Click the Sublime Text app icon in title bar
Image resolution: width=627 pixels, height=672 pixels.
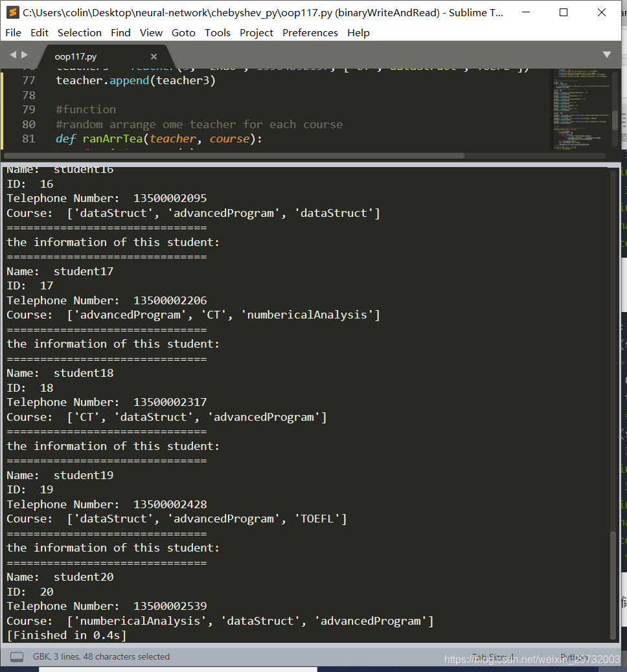pyautogui.click(x=13, y=12)
